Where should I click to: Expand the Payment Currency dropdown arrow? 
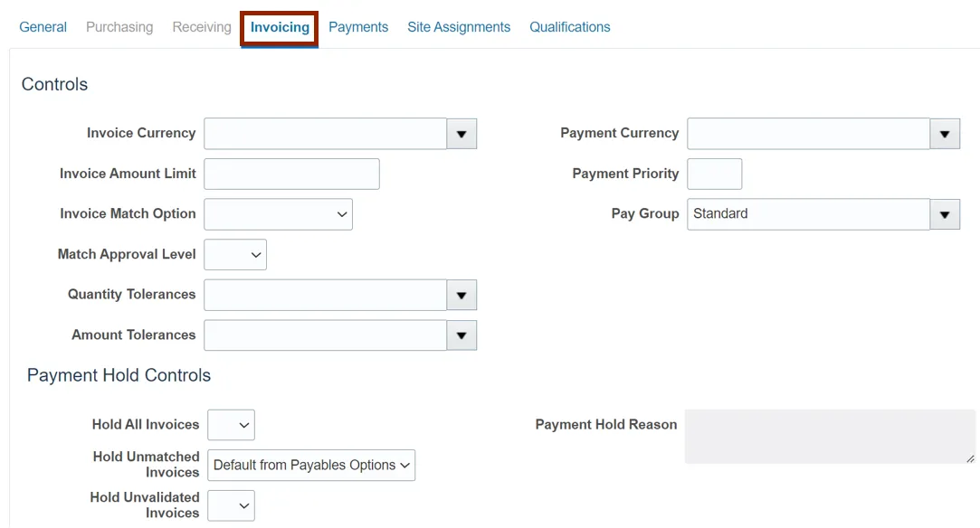(x=945, y=134)
